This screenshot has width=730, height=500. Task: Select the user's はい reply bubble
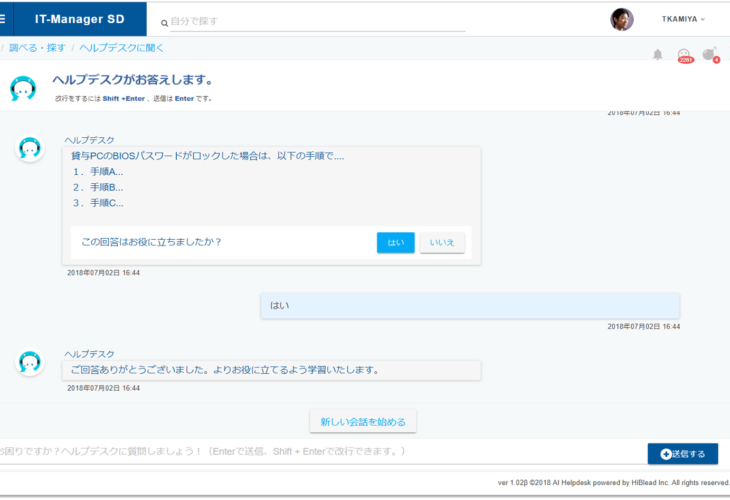(x=470, y=306)
